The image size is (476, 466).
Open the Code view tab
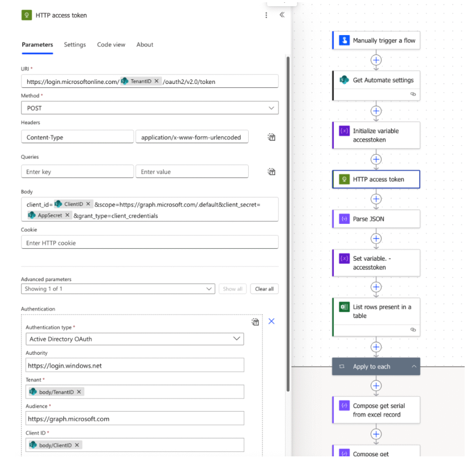coord(111,45)
